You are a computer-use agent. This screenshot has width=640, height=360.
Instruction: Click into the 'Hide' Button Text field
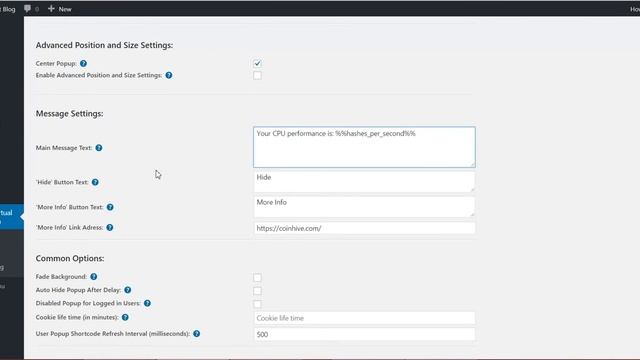pos(364,182)
